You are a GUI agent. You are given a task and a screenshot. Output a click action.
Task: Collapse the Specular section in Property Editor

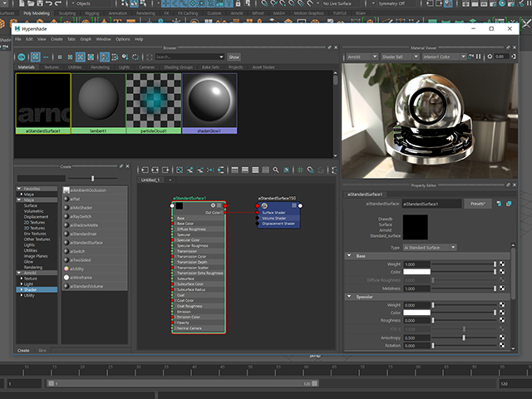click(349, 297)
